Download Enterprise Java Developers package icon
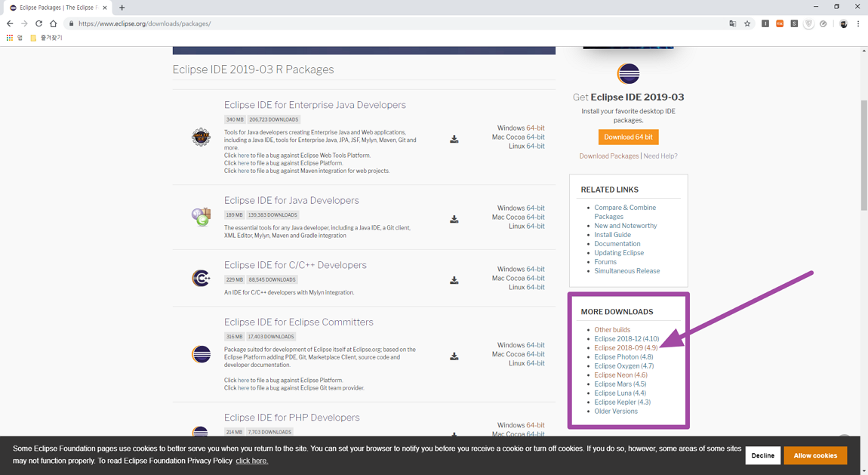Image resolution: width=868 pixels, height=475 pixels. tap(454, 139)
